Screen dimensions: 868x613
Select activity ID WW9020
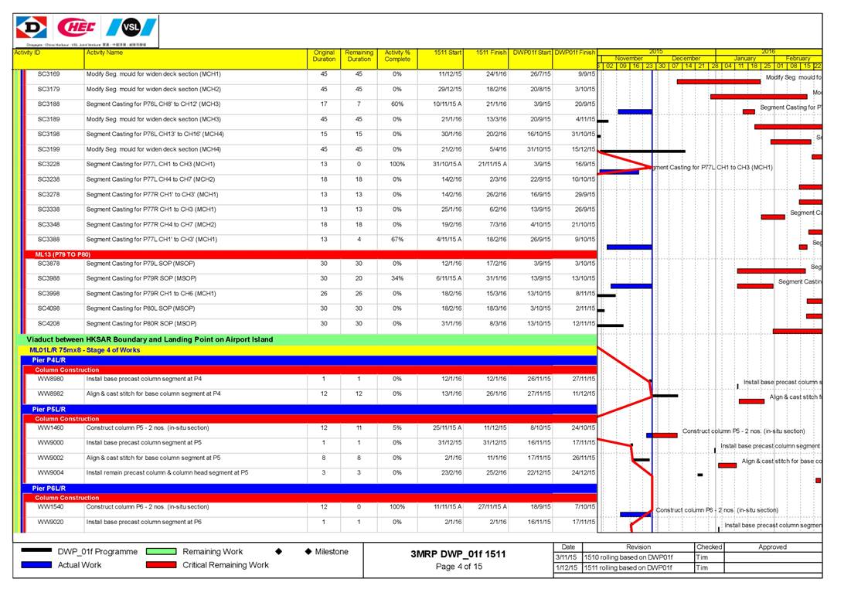tap(50, 522)
